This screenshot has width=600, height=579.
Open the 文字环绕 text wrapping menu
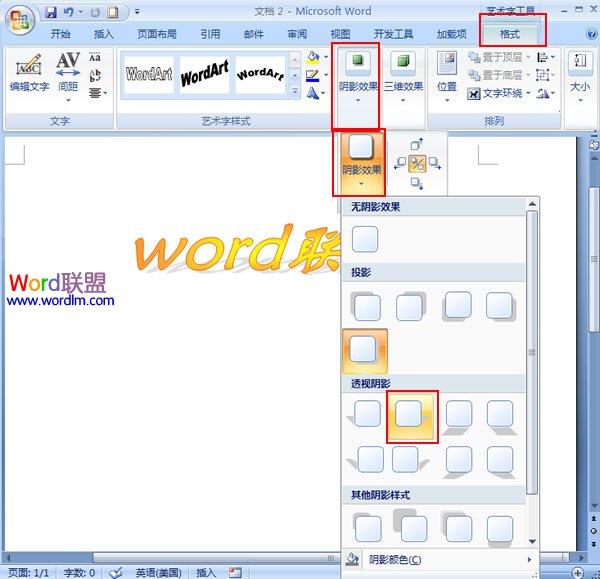click(x=498, y=93)
